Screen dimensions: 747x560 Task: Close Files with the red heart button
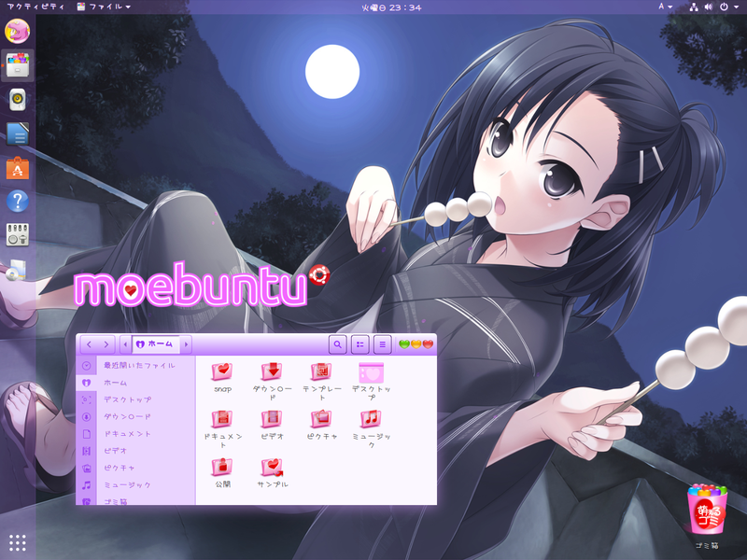[428, 343]
